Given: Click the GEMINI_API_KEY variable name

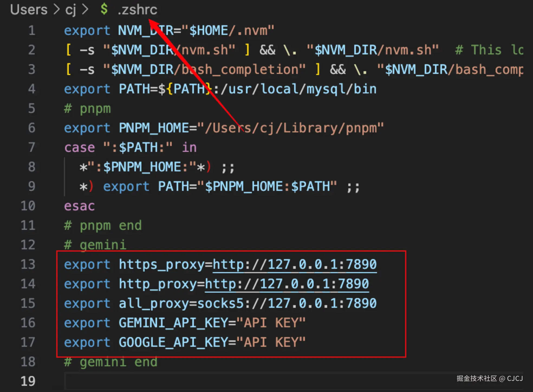Looking at the screenshot, I should (173, 323).
